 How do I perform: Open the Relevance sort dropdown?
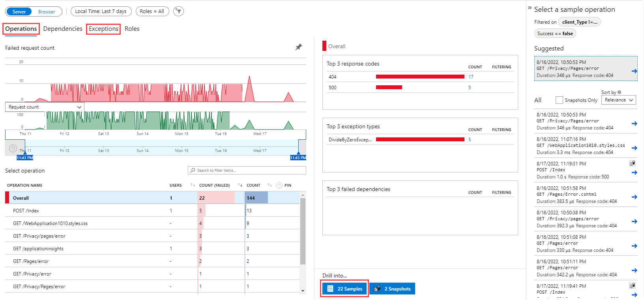tap(618, 100)
